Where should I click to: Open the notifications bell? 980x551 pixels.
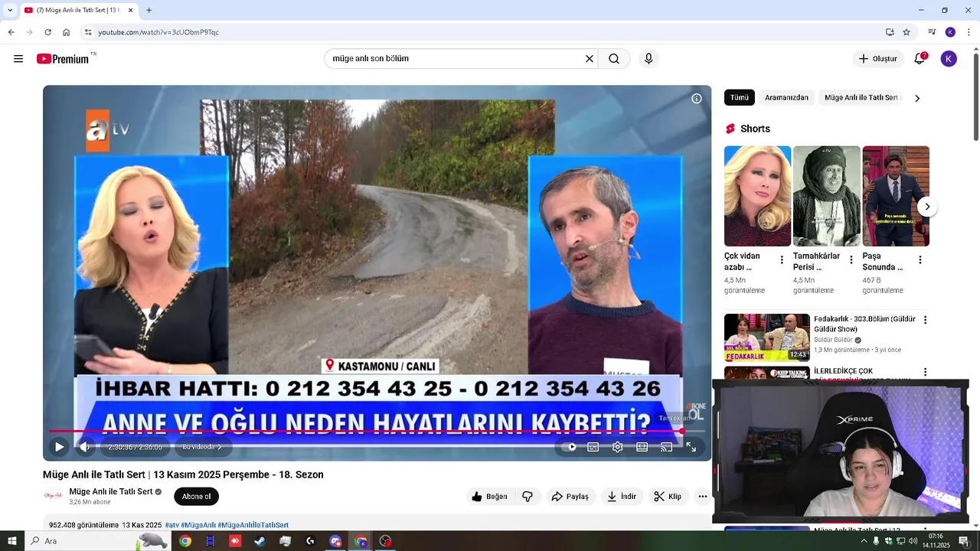(x=920, y=59)
